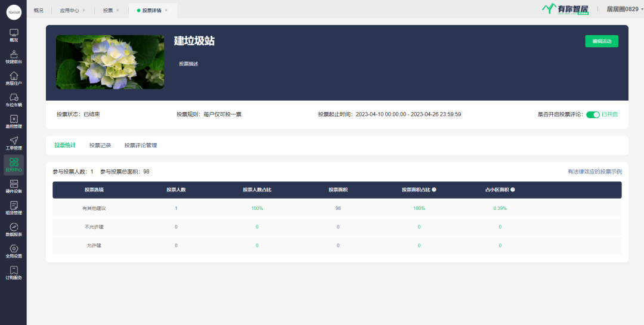Open 数据报表 in sidebar
The width and height of the screenshot is (644, 325).
pyautogui.click(x=13, y=229)
